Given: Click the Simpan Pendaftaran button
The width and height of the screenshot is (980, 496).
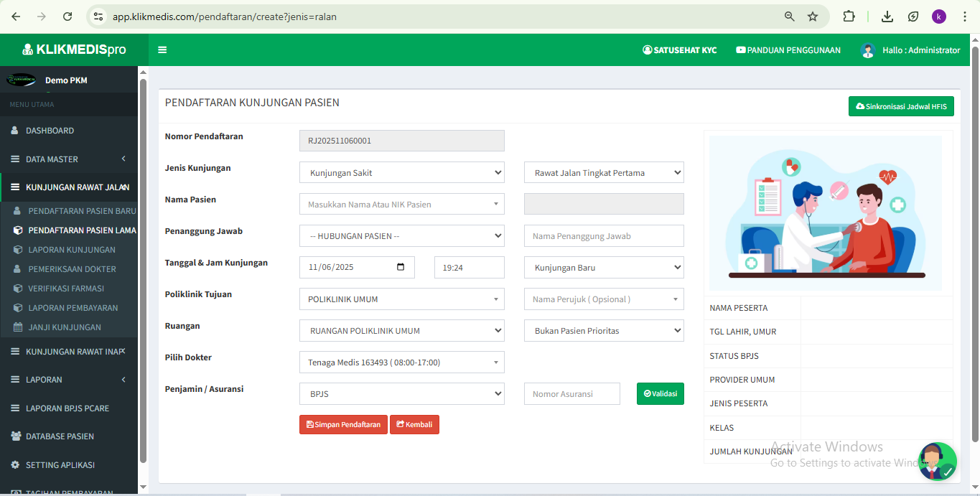Looking at the screenshot, I should pyautogui.click(x=343, y=424).
